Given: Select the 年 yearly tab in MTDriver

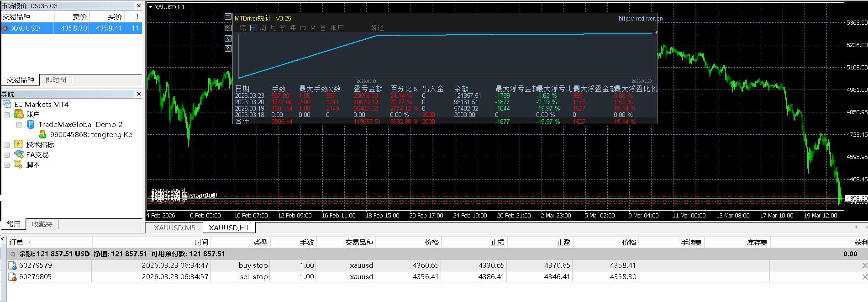Looking at the screenshot, I should pyautogui.click(x=293, y=28).
